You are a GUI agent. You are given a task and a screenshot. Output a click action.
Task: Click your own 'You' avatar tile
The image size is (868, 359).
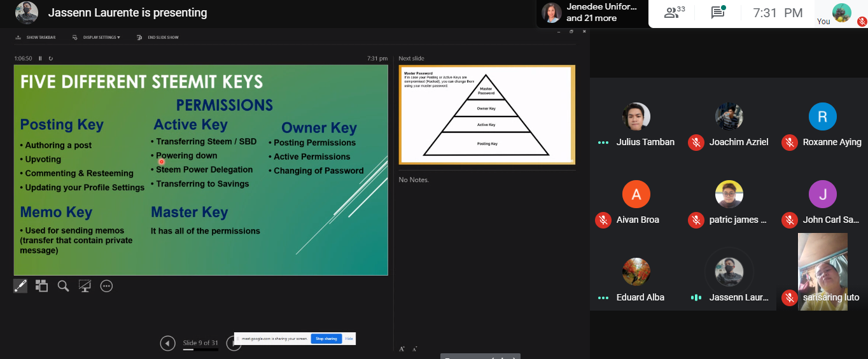(x=842, y=13)
